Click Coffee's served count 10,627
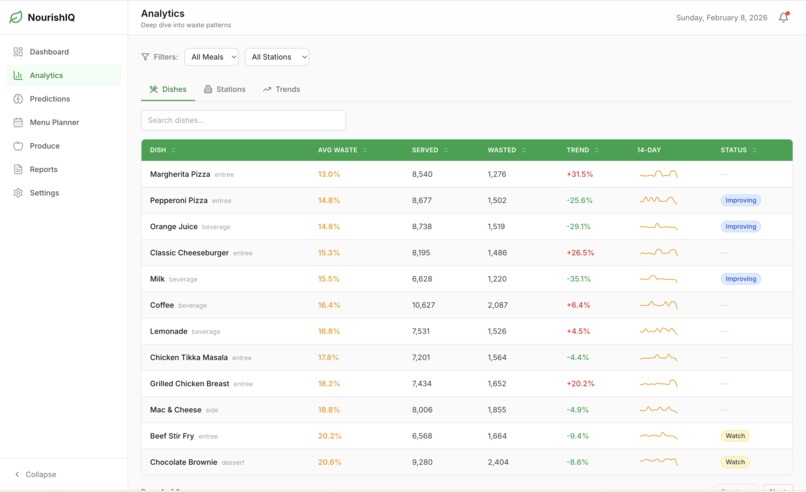806x492 pixels. 423,305
